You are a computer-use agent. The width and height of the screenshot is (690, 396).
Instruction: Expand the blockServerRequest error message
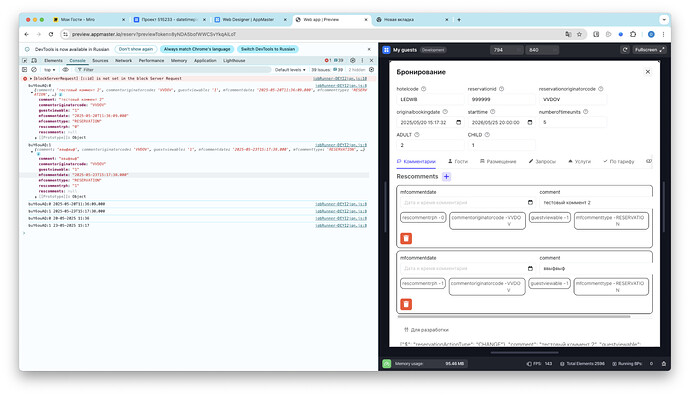pos(31,78)
